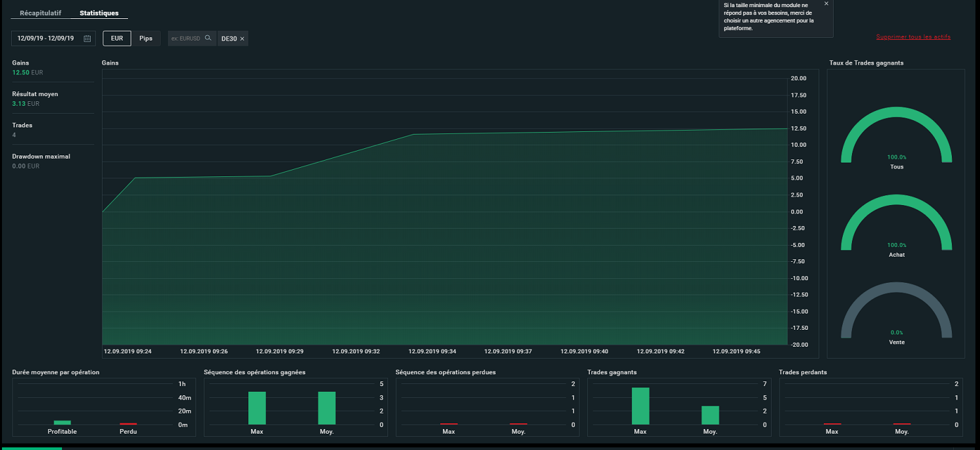This screenshot has width=980, height=450.
Task: Click the gains curve near 09:34 timestamp
Action: (413, 135)
